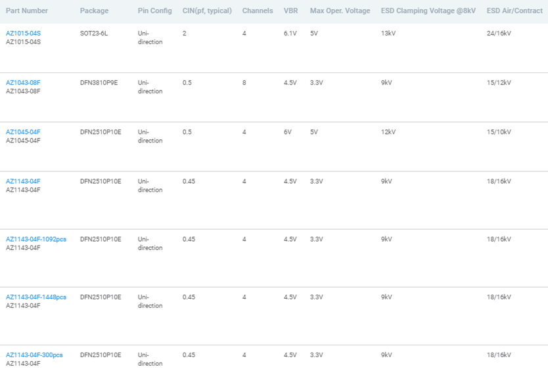Click the CIN(pf, typical) column header

click(207, 11)
